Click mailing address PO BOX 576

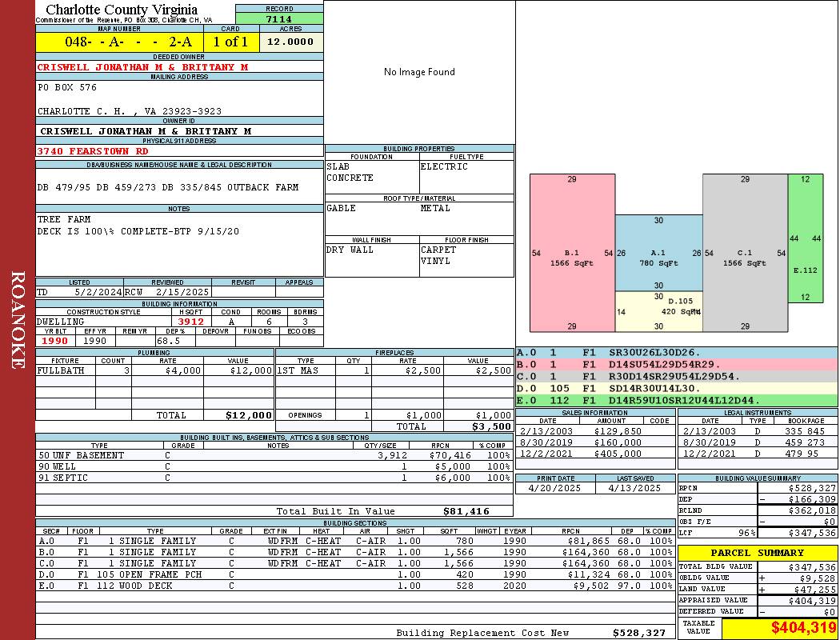click(67, 86)
